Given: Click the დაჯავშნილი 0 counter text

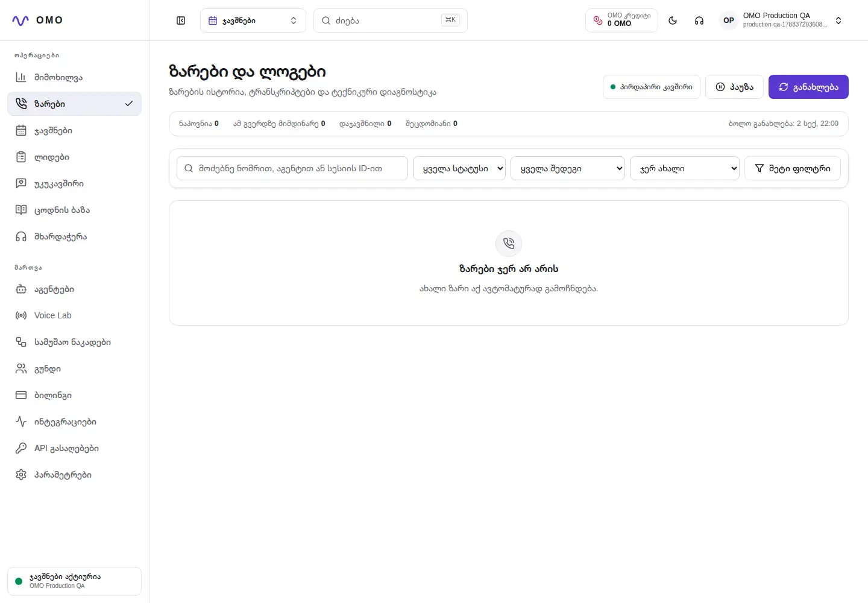Looking at the screenshot, I should tap(365, 124).
